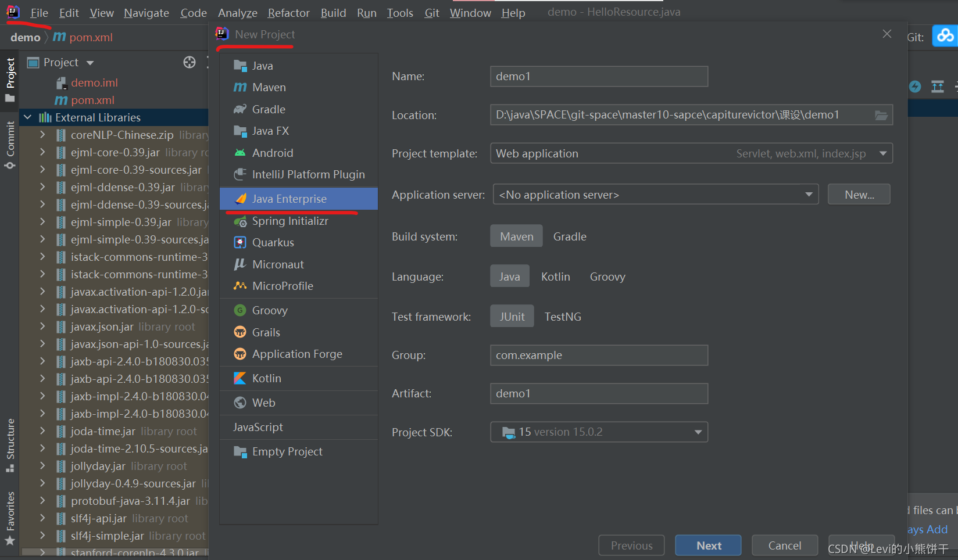Select the Java project type
Screen dimensions: 958x560
[x=299, y=66]
